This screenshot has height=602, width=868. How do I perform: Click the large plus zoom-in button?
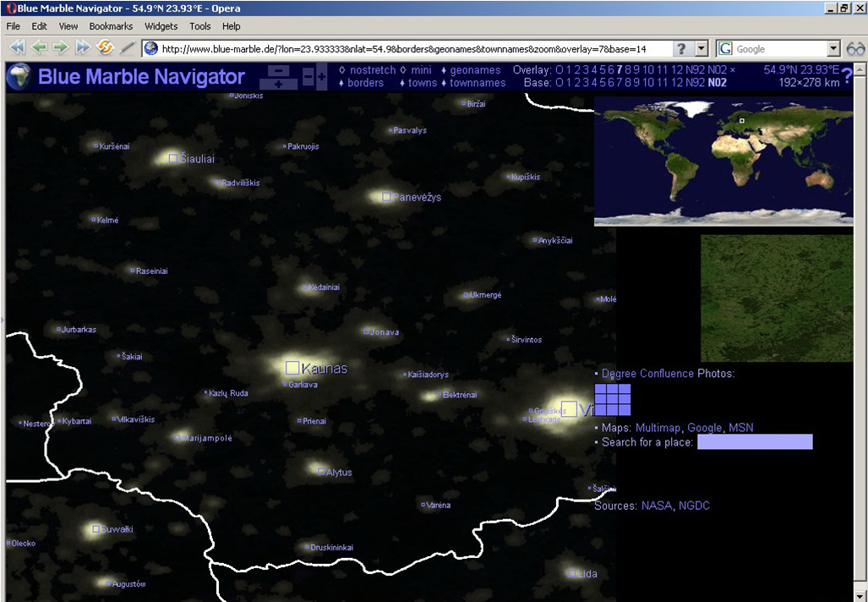coord(278,85)
